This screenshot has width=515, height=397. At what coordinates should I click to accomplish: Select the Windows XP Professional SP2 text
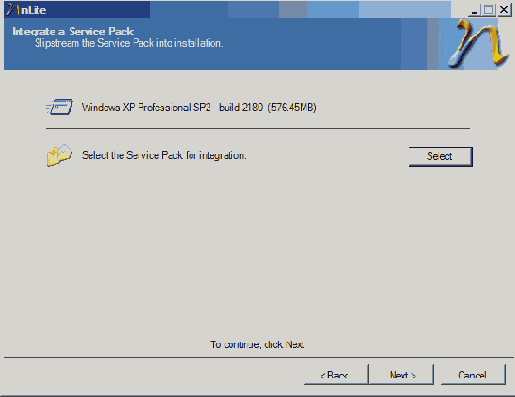tap(146, 107)
